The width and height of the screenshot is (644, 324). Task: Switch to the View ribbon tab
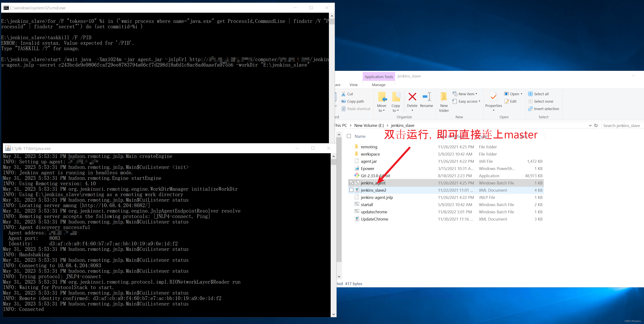(x=353, y=85)
